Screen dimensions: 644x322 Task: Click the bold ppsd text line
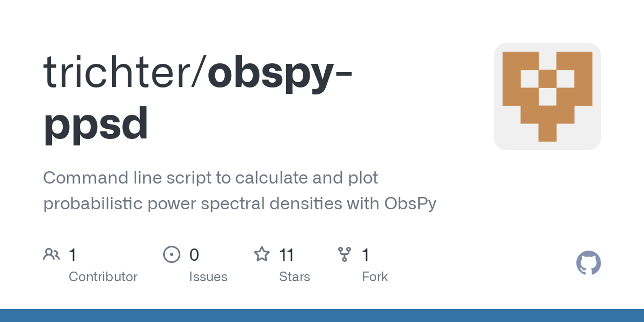point(96,125)
